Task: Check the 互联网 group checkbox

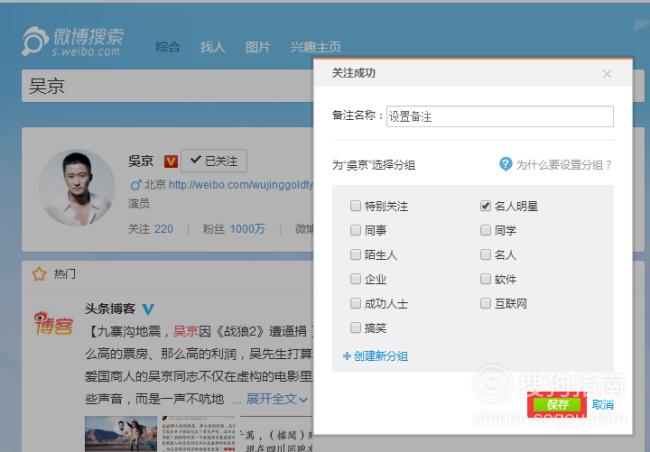Action: 485,303
